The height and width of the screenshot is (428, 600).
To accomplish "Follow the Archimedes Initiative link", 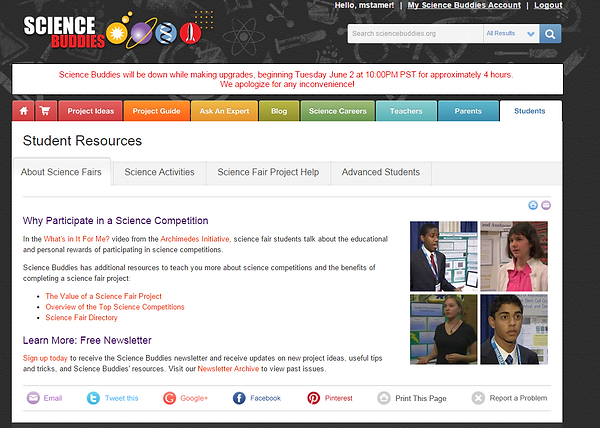I will tap(195, 239).
